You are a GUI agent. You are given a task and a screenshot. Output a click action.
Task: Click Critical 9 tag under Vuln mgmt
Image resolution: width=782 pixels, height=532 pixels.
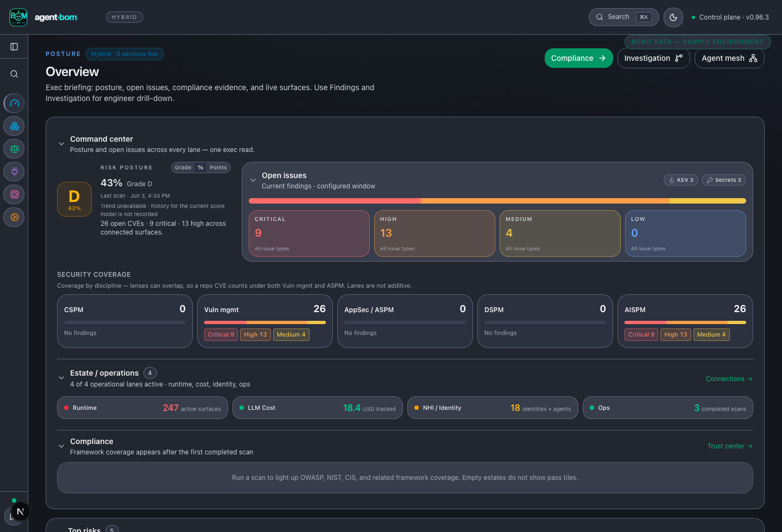click(221, 334)
